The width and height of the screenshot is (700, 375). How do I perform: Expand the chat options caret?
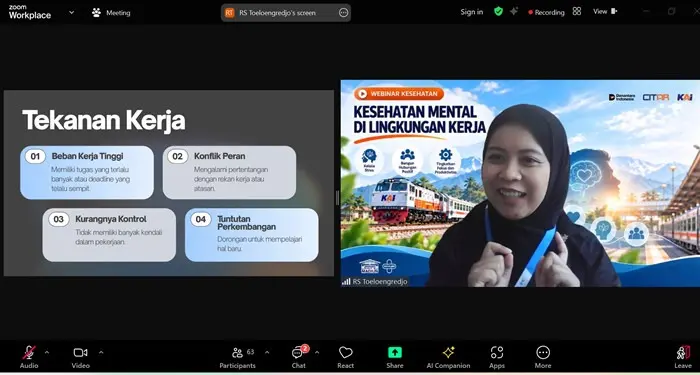point(317,353)
